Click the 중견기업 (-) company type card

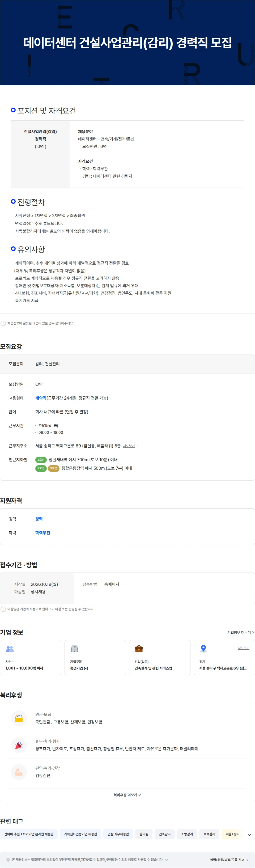point(95,657)
